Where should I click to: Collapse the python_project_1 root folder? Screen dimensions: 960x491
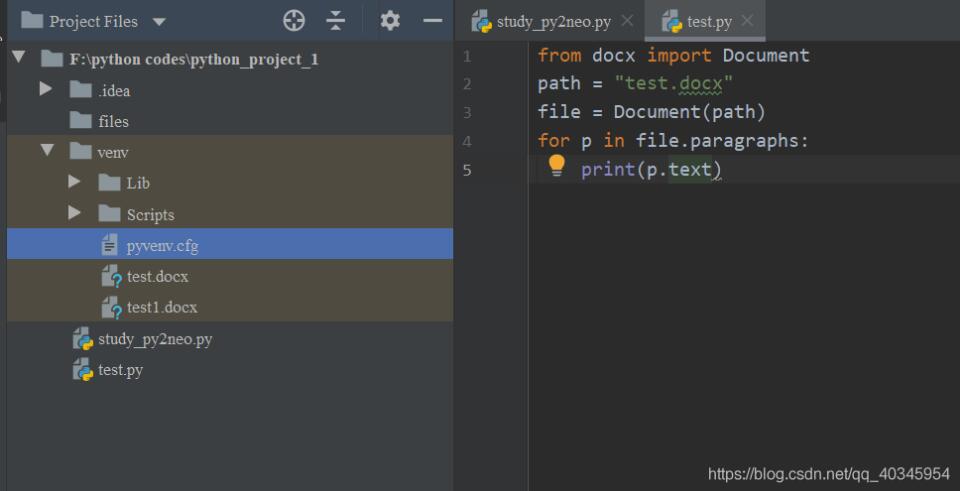18,58
